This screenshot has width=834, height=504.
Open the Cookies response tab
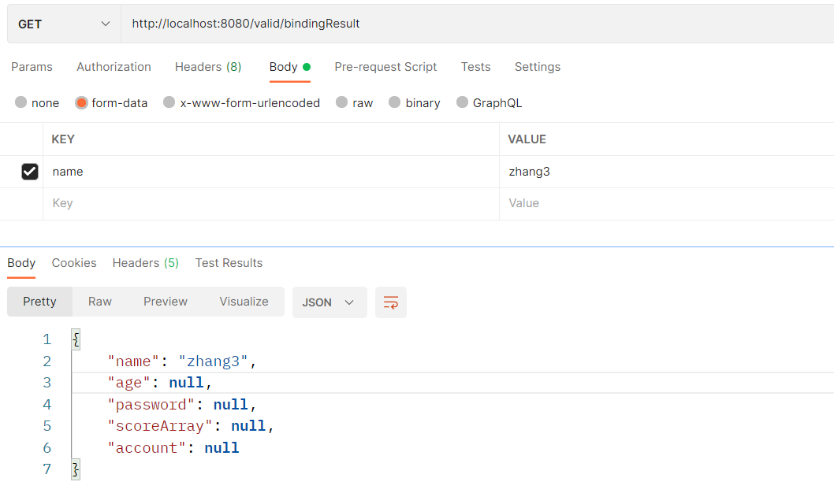coord(73,262)
